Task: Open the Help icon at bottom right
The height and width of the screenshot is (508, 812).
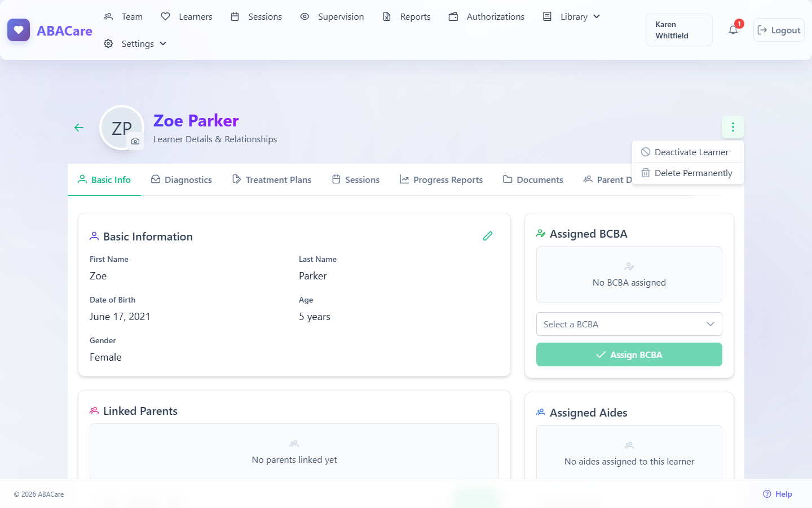Action: coord(767,494)
